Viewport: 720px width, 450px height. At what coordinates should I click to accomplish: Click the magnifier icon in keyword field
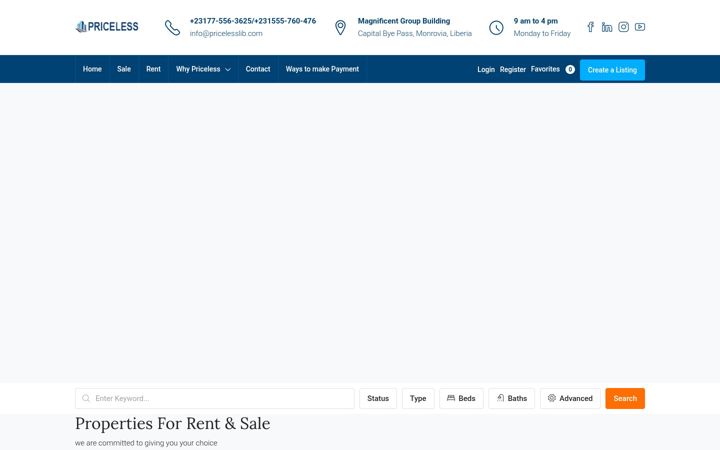coord(86,398)
